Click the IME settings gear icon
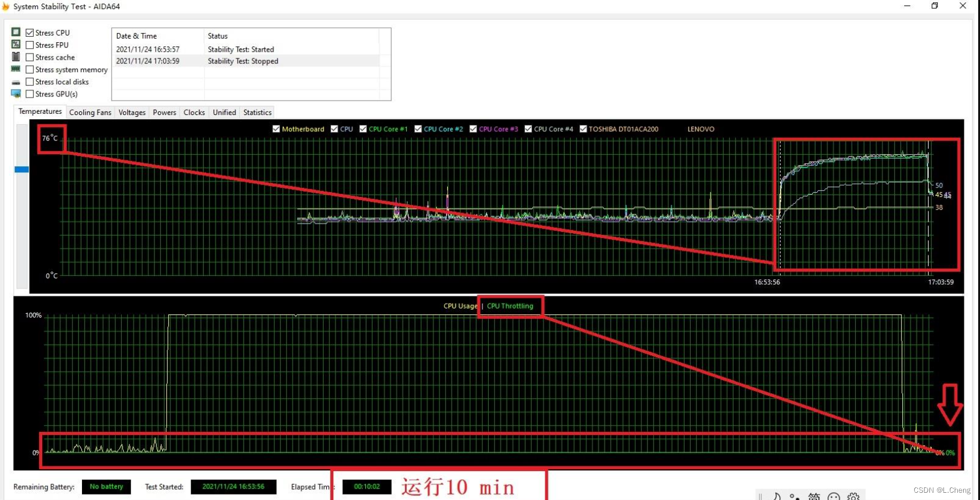 [853, 496]
